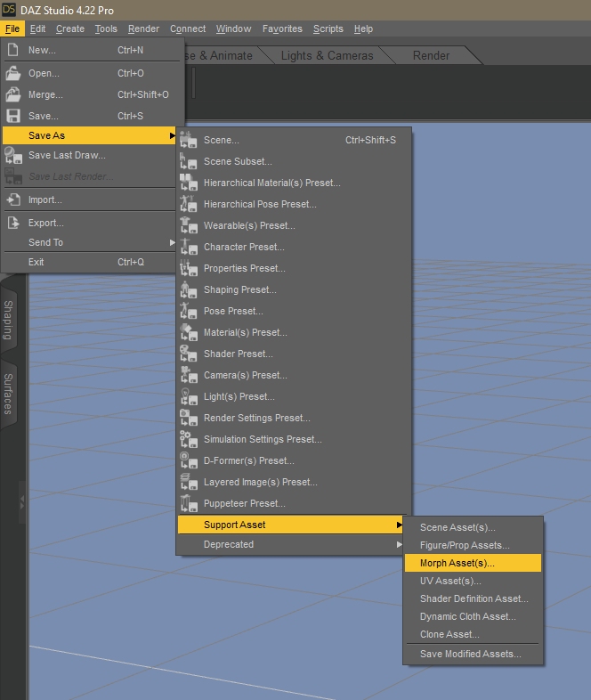591x700 pixels.
Task: Choose Dynamic Cloth Asset... entry
Action: click(x=473, y=616)
